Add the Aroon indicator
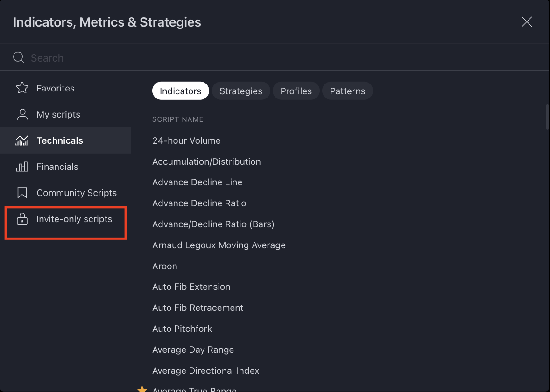 click(x=165, y=266)
